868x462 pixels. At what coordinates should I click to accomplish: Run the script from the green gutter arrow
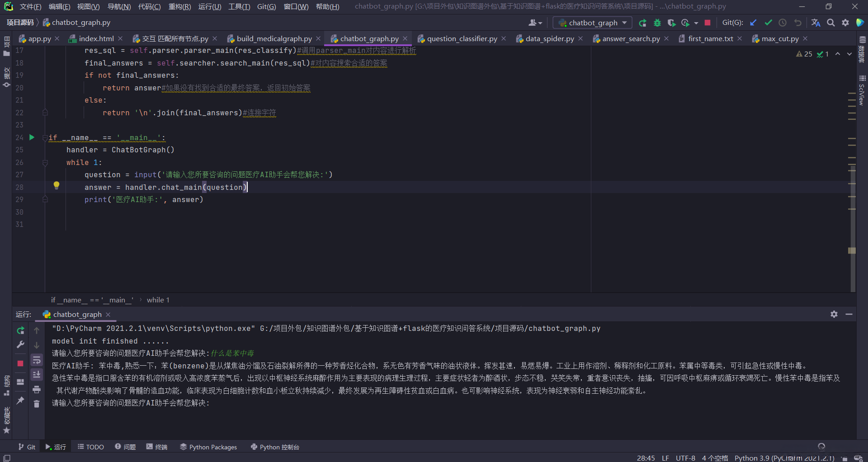click(31, 137)
